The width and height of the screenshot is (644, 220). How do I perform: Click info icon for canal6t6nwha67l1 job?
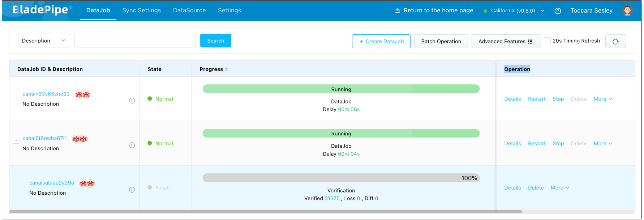132,145
